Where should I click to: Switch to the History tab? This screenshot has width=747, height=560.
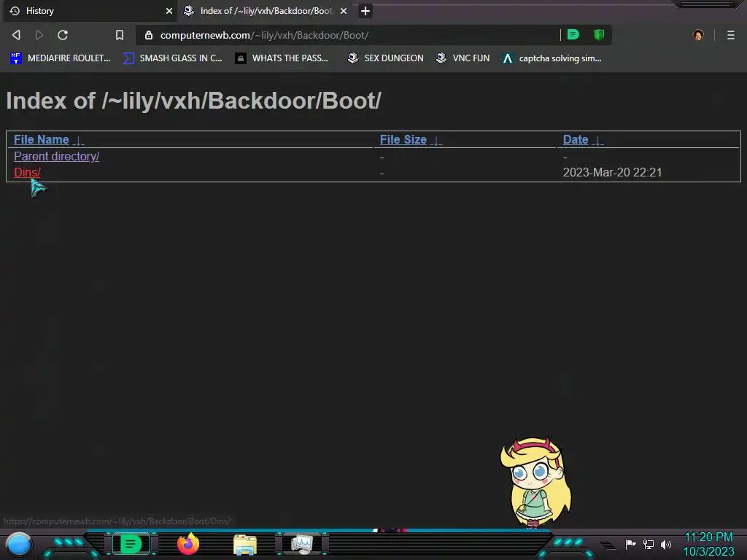click(x=88, y=11)
